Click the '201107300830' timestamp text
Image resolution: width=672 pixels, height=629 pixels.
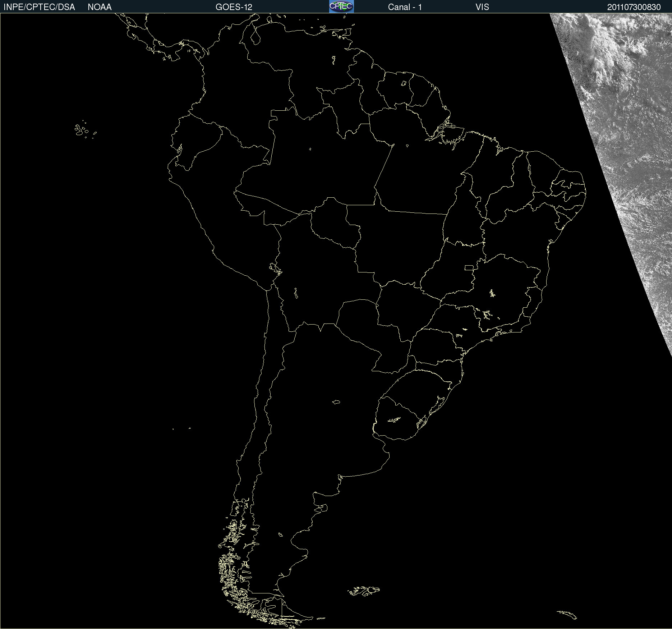click(x=634, y=7)
